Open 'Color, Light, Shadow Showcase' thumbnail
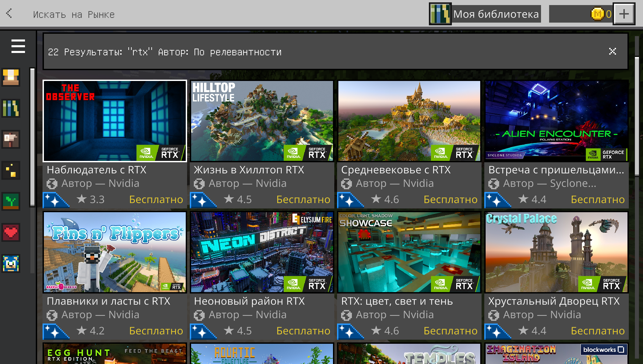Screen dimensions: 643x364 409,252
